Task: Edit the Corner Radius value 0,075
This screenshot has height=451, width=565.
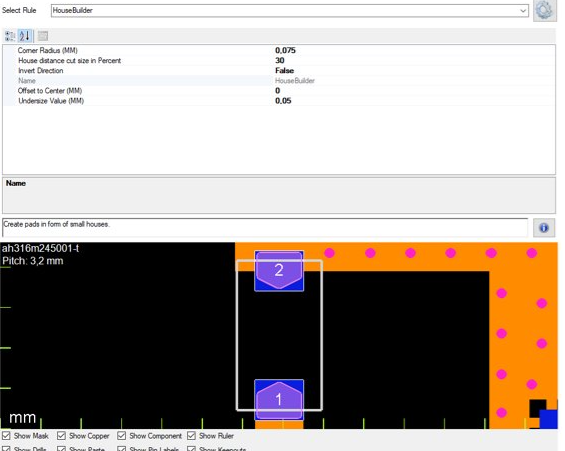Action: tap(285, 50)
